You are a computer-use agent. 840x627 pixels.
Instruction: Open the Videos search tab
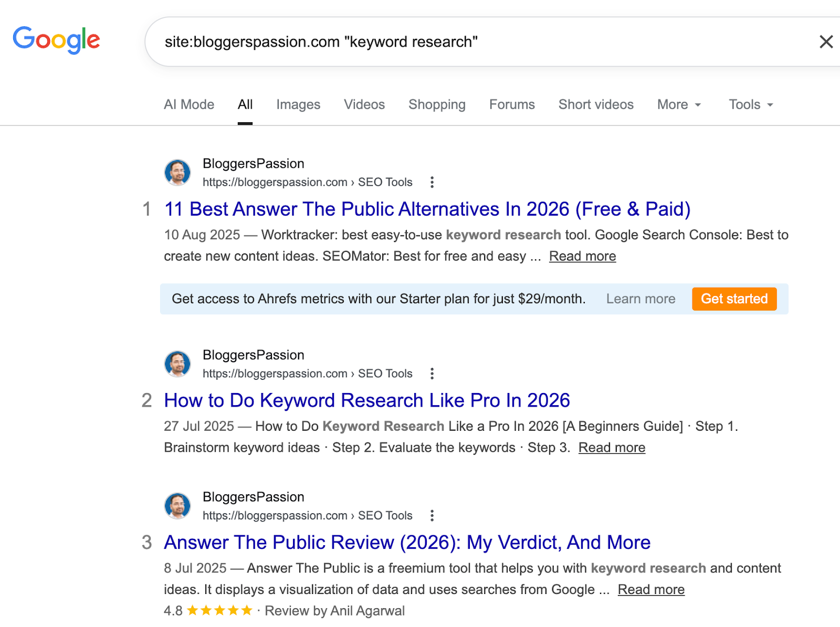tap(364, 104)
